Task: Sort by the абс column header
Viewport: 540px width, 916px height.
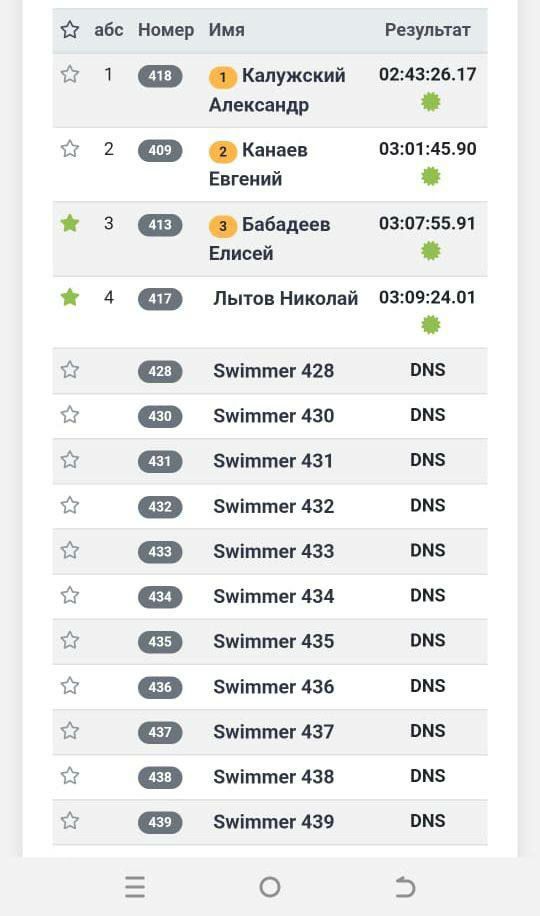Action: (x=109, y=30)
